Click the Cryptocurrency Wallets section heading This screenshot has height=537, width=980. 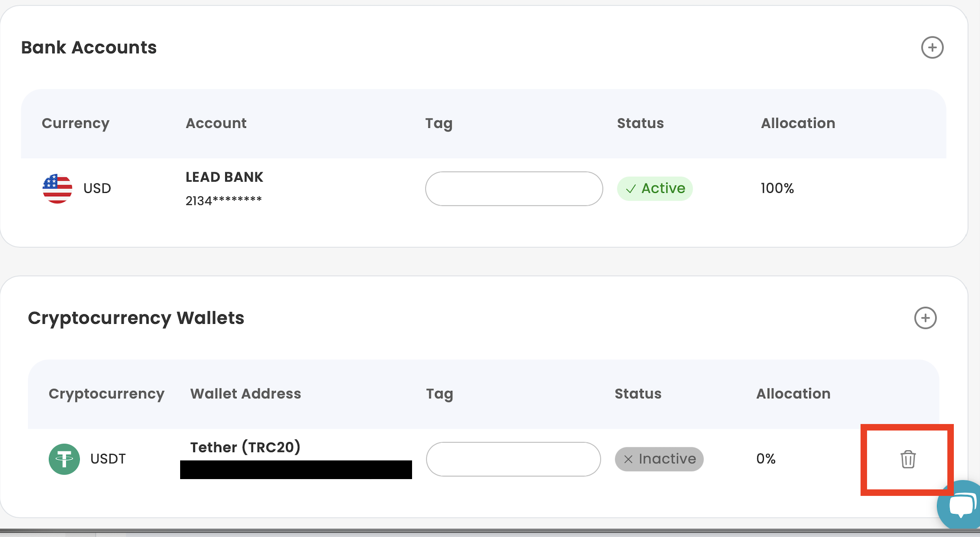click(136, 318)
